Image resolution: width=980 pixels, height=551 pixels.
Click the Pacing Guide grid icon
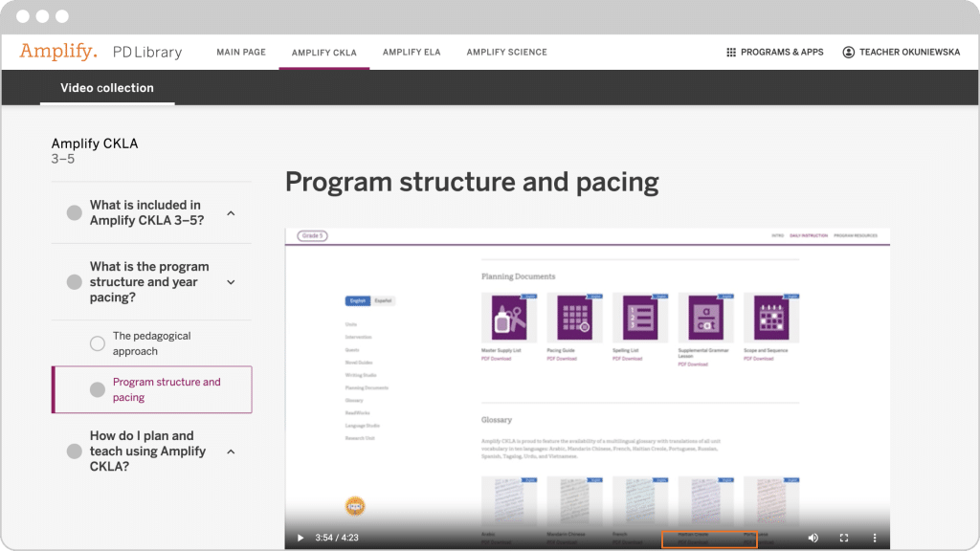[574, 318]
